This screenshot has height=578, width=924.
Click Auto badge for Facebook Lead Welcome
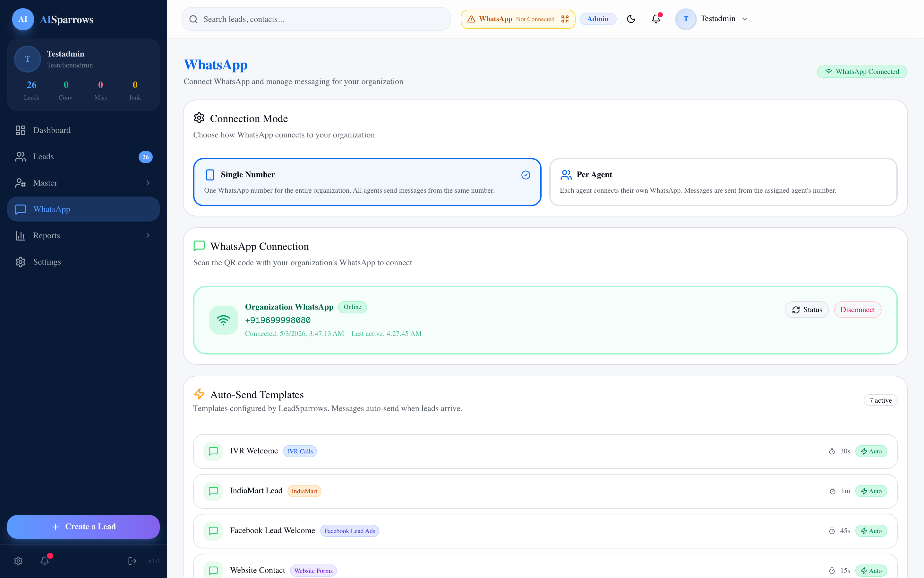(x=871, y=531)
